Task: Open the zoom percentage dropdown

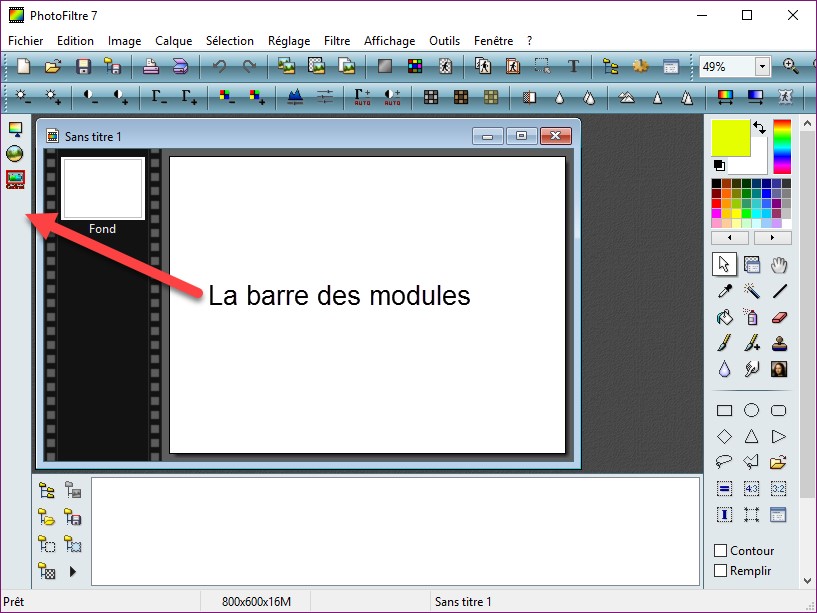Action: (x=762, y=67)
